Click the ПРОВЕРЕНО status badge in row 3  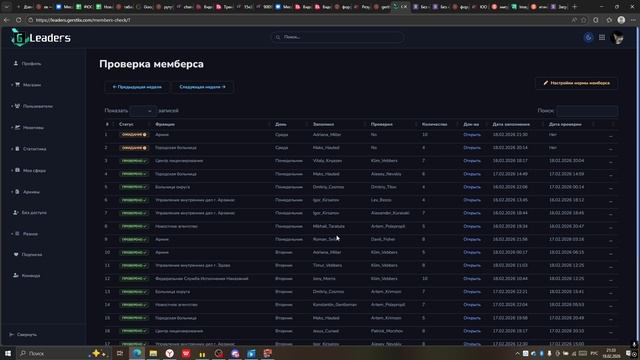134,161
